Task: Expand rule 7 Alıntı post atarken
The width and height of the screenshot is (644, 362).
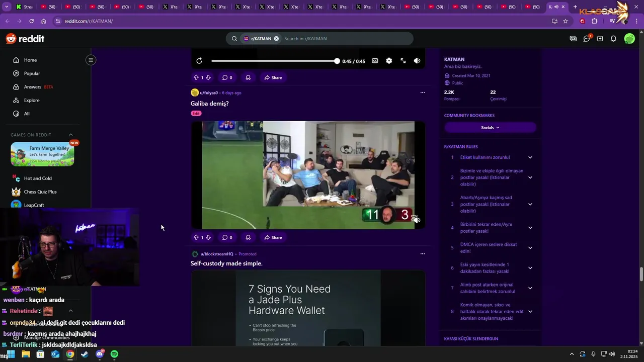Action: tap(530, 288)
